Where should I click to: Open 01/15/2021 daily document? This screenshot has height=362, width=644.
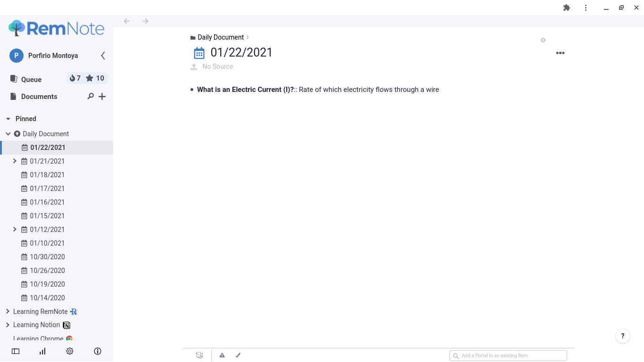pyautogui.click(x=47, y=216)
